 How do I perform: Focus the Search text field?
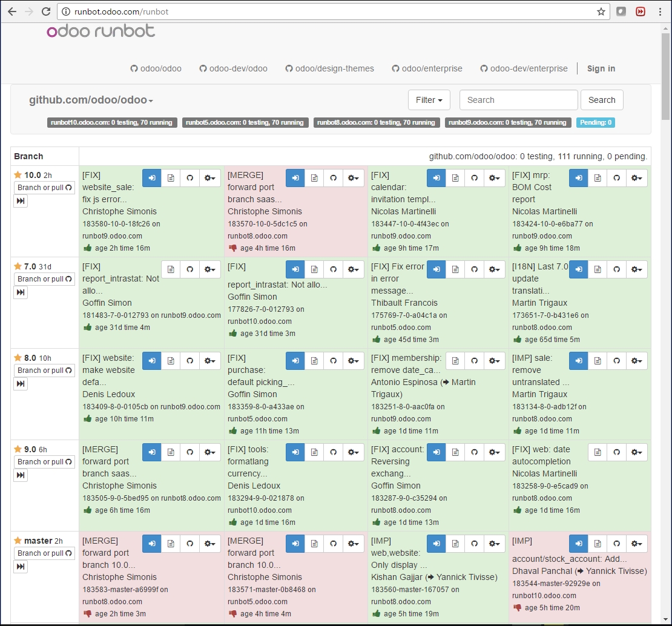(x=519, y=100)
